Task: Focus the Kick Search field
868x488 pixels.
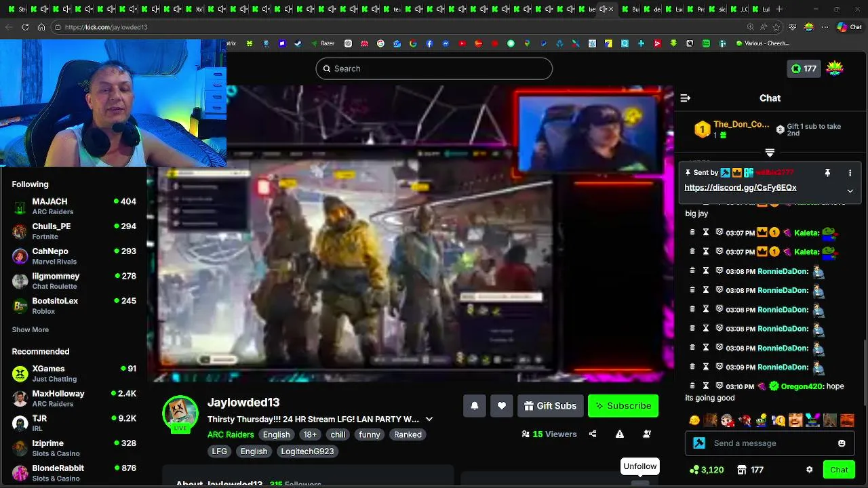Action: coord(434,68)
